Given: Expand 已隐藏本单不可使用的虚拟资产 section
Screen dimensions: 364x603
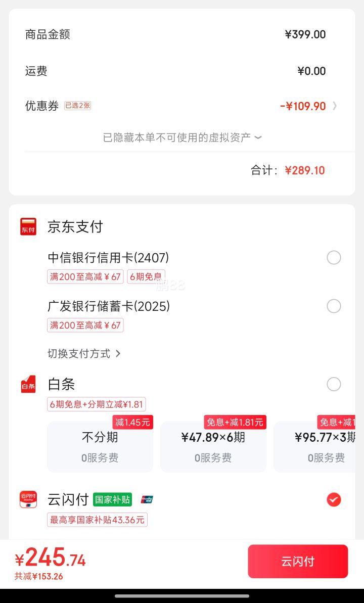Looking at the screenshot, I should [182, 137].
